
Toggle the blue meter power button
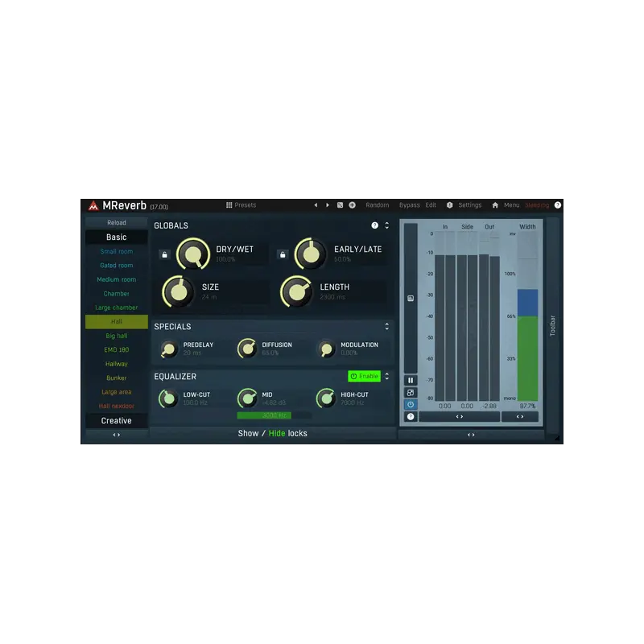coord(411,405)
